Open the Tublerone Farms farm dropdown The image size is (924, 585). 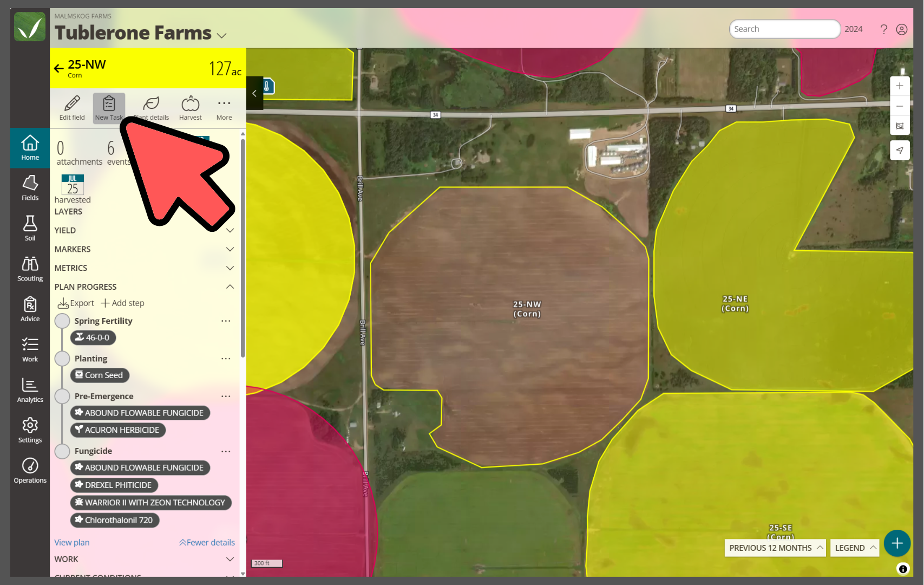[x=221, y=35]
